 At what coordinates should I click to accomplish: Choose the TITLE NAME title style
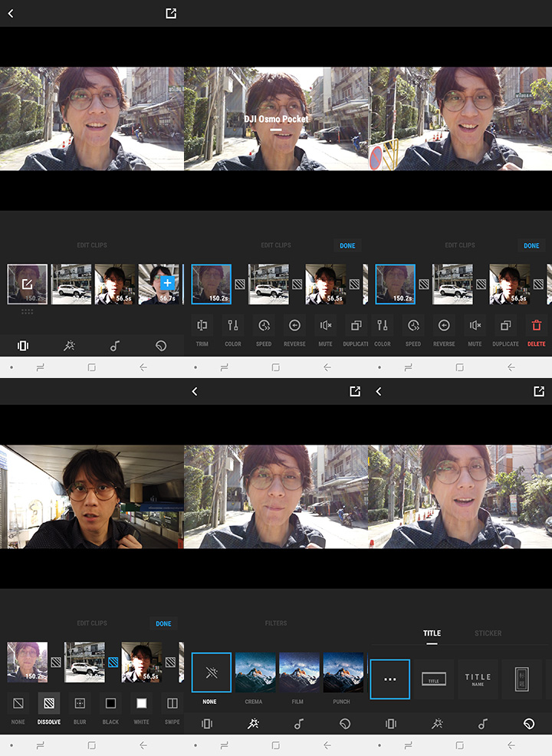click(x=478, y=679)
